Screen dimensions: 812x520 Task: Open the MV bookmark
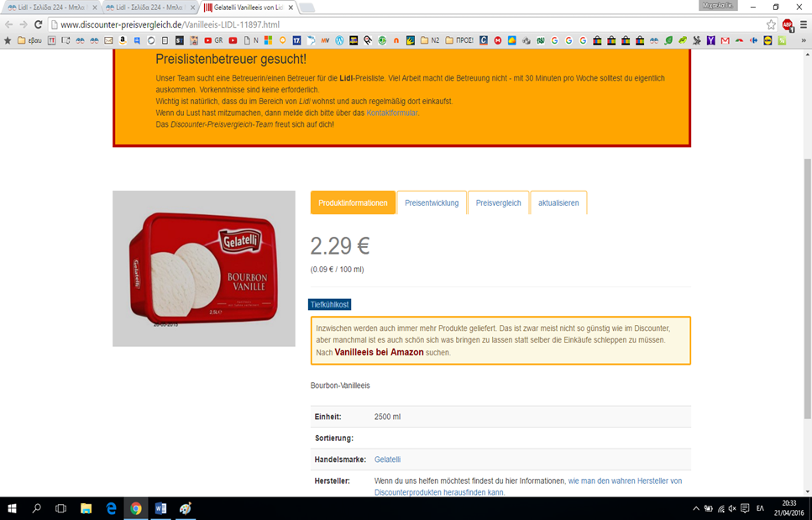(325, 40)
